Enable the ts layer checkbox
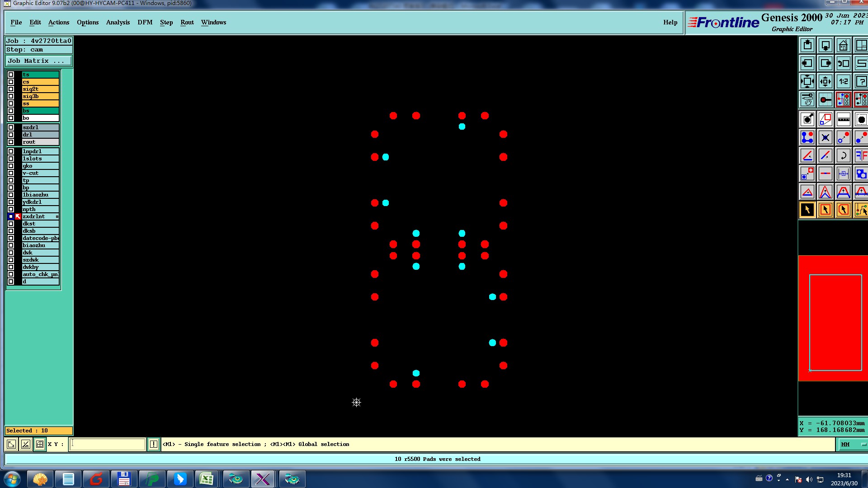This screenshot has width=868, height=488. [x=11, y=75]
